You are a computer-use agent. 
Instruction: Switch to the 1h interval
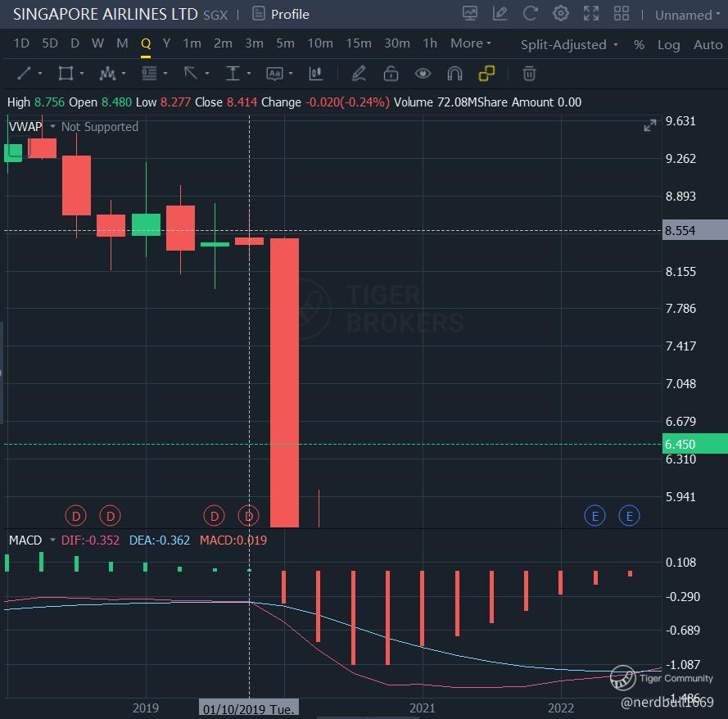[x=430, y=43]
